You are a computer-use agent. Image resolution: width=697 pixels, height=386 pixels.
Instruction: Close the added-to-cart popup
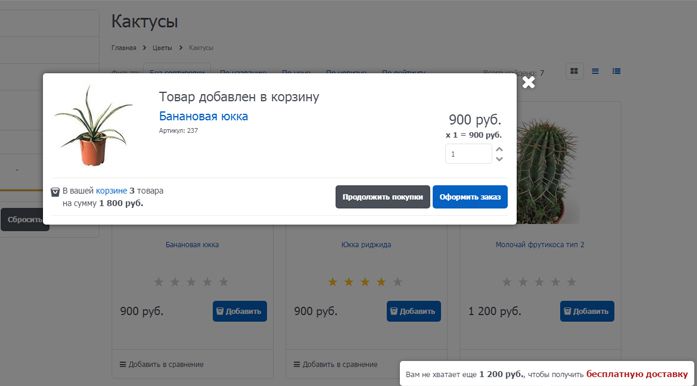[x=529, y=82]
